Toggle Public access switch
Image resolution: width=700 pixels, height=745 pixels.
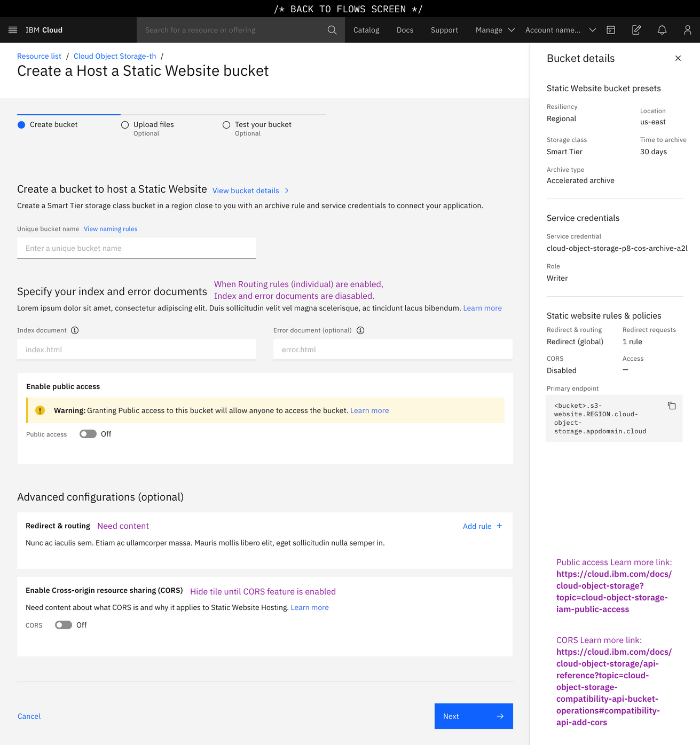(x=88, y=434)
